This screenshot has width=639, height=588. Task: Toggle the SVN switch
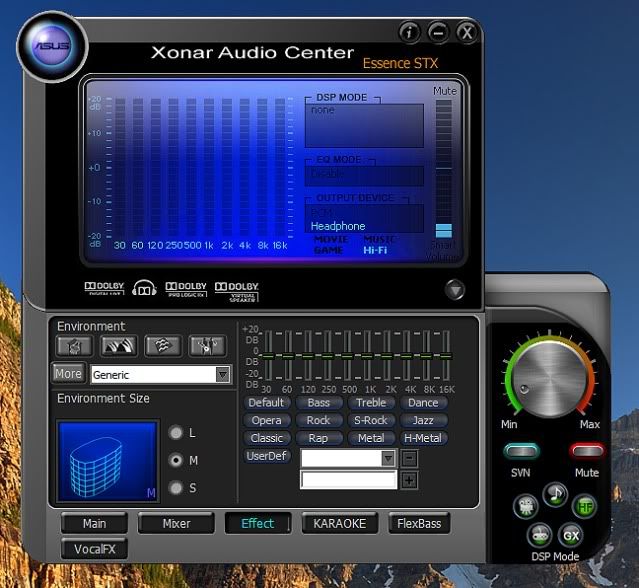coord(522,451)
